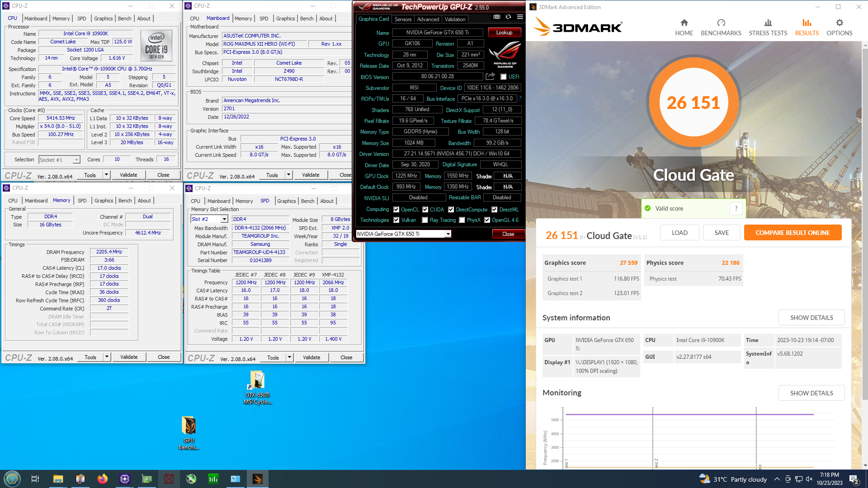Image resolution: width=868 pixels, height=488 pixels.
Task: Open Bench tab in CPU-Z CPU window
Action: coord(124,19)
